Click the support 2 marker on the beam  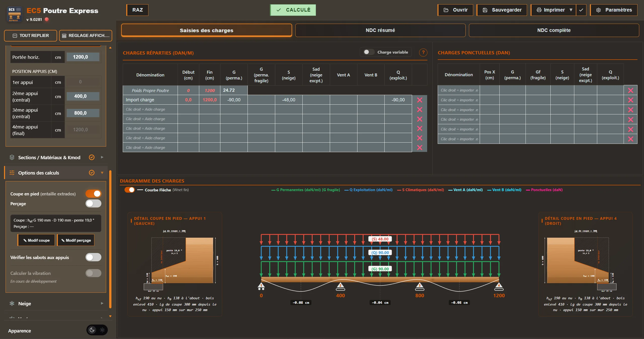coord(340,286)
